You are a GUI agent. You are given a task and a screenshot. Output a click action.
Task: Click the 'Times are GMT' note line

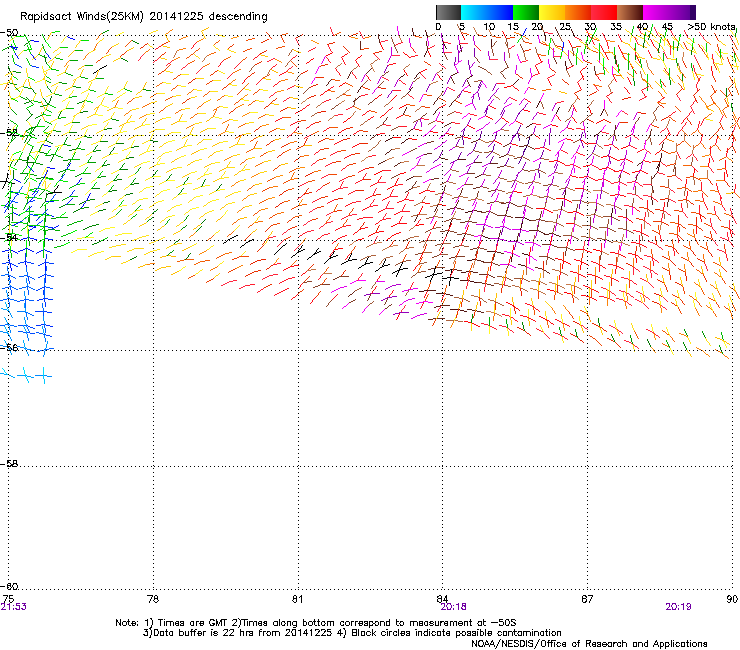(x=316, y=623)
